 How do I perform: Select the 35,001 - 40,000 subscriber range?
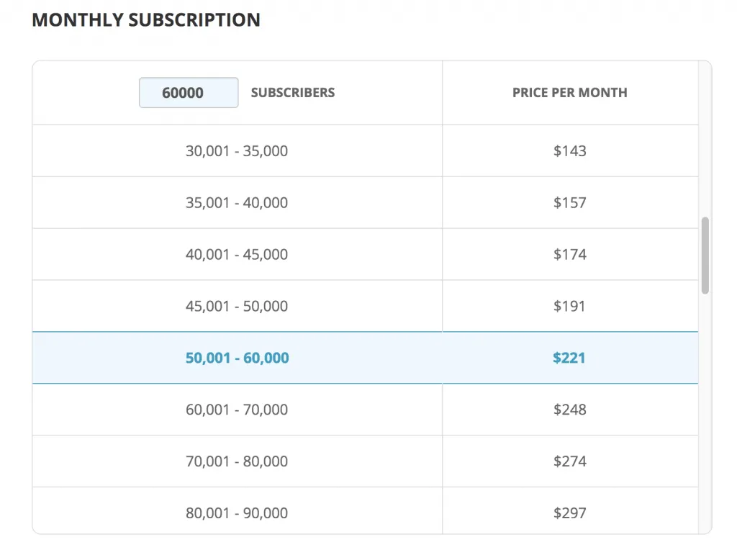237,203
